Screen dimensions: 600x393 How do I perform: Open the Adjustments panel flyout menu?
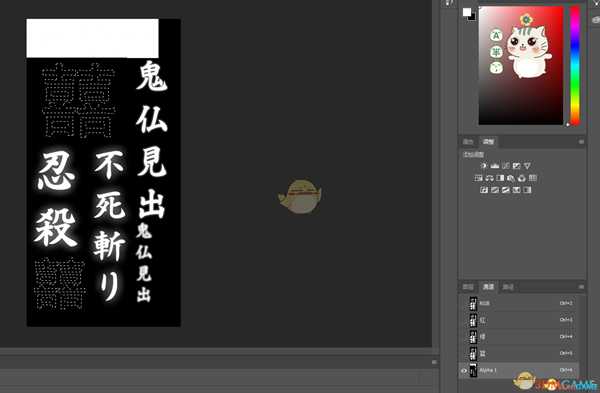[581, 142]
